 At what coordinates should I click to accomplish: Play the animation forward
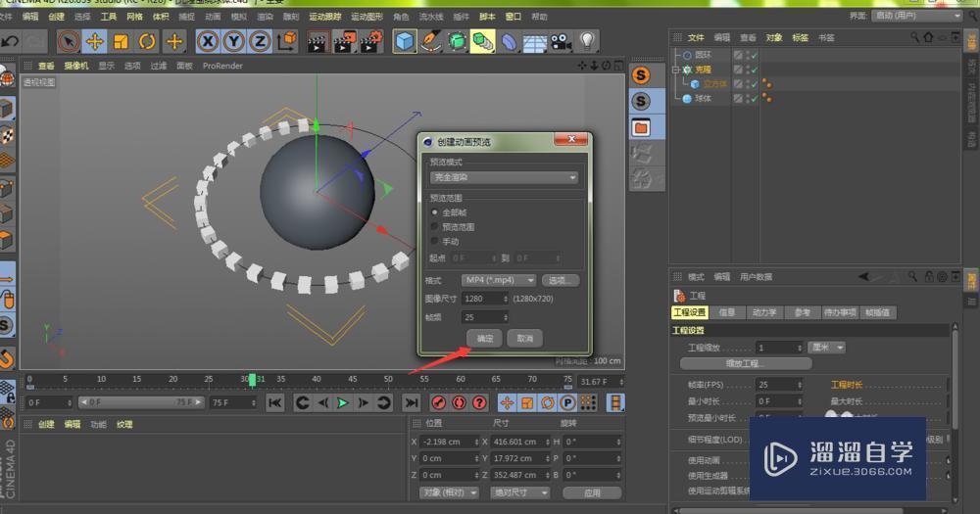tap(342, 403)
